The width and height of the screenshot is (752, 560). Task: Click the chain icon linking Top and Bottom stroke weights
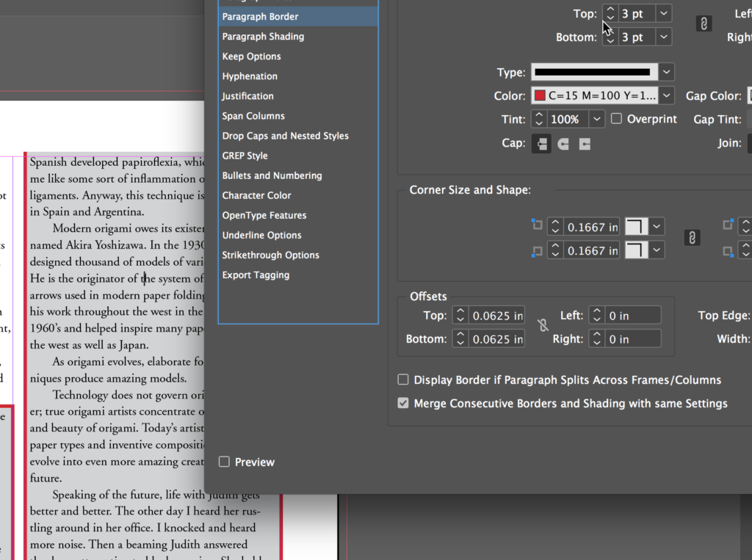703,23
